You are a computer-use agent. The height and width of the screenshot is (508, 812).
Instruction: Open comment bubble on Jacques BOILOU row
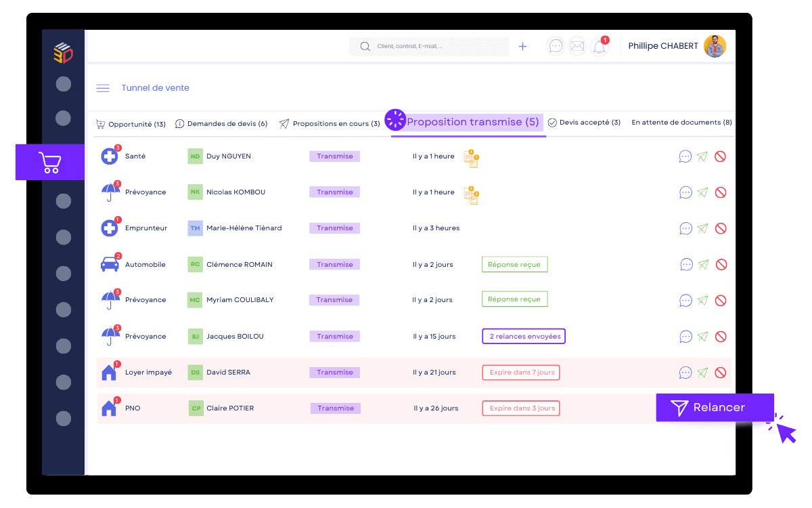point(685,337)
